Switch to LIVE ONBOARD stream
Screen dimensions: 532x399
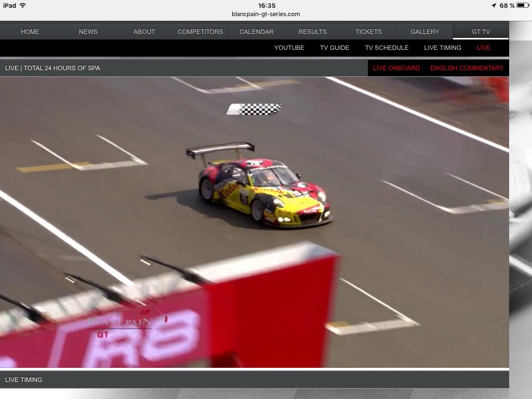click(396, 68)
